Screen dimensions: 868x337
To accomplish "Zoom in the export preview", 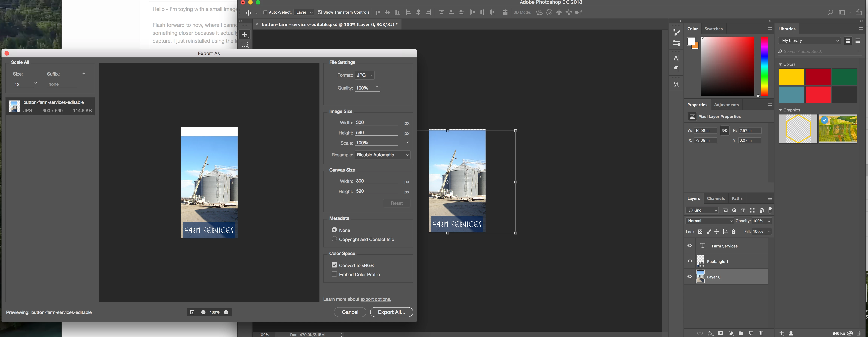I will tap(226, 312).
